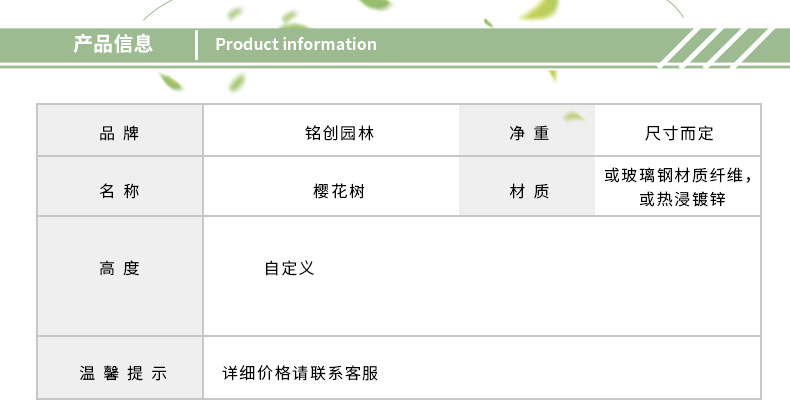Click the 高度 label cell
Screen dimensions: 790x414
click(120, 268)
